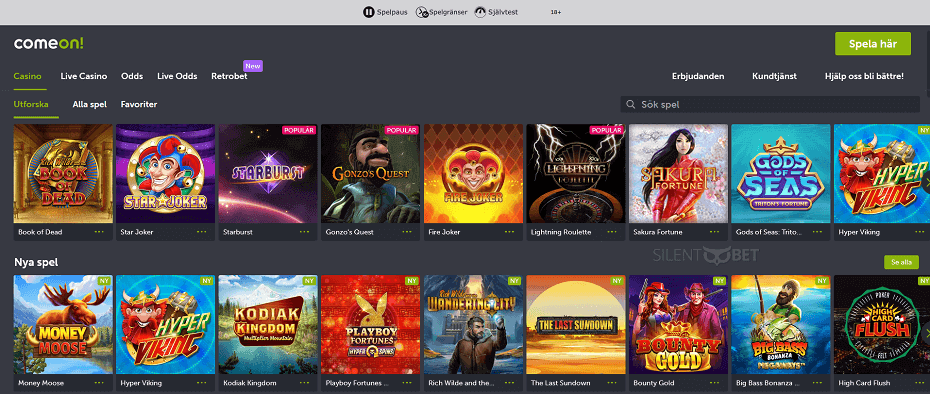Viewport: 930px width, 394px height.
Task: Open more options for Lightning Roulette
Action: click(612, 232)
